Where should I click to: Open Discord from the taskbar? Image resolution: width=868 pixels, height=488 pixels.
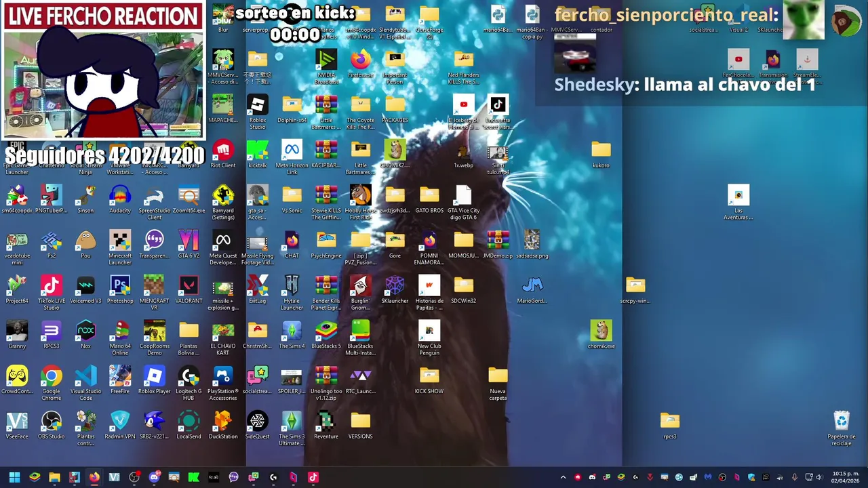[x=154, y=477]
